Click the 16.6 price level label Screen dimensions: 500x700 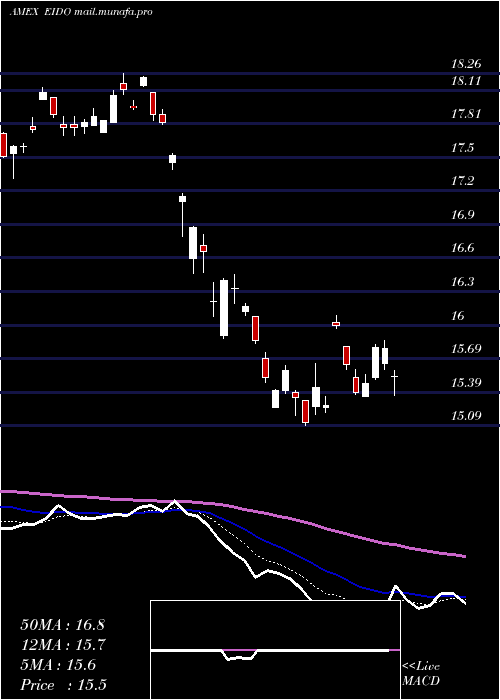tap(463, 248)
